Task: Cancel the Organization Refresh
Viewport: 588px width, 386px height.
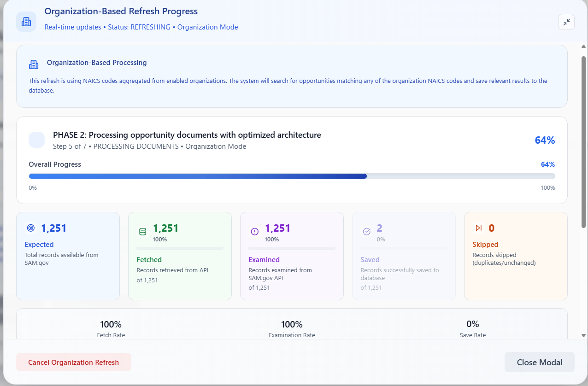Action: click(x=74, y=362)
